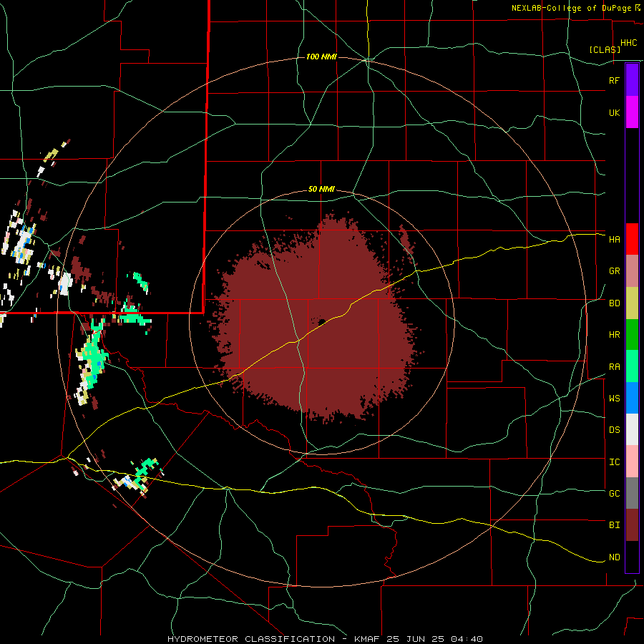
Task: Click the '100 NMI' range ring label
Action: coord(321,57)
